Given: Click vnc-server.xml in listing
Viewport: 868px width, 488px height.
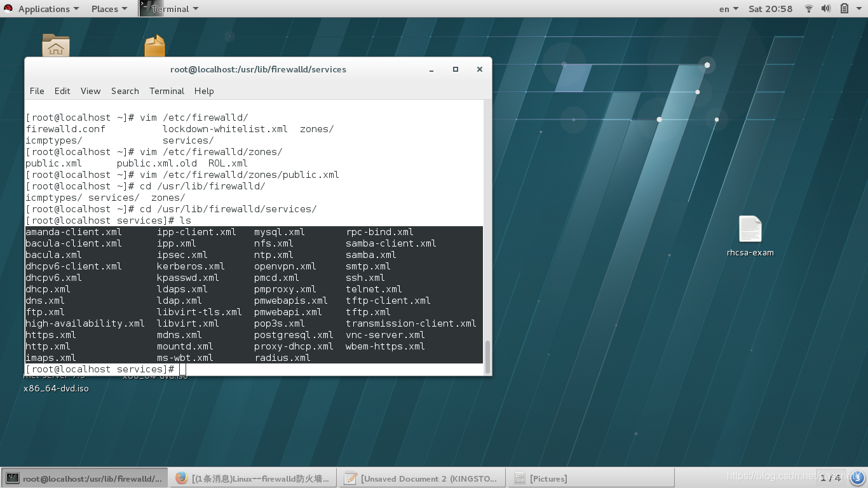Looking at the screenshot, I should pos(385,335).
